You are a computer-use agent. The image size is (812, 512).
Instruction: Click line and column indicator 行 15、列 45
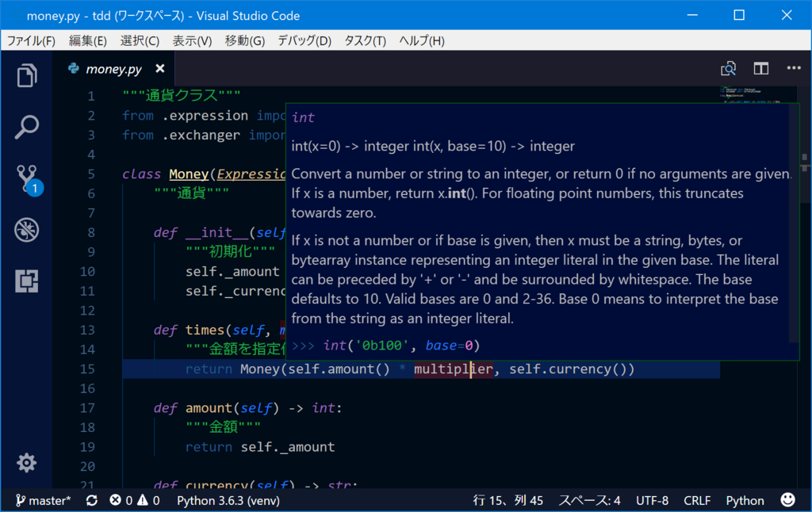point(508,501)
